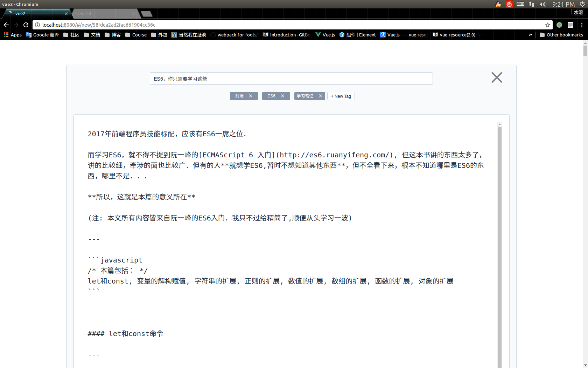Open the 组件 | Element bookmark
Viewport: 588px width, 368px height.
pyautogui.click(x=358, y=35)
